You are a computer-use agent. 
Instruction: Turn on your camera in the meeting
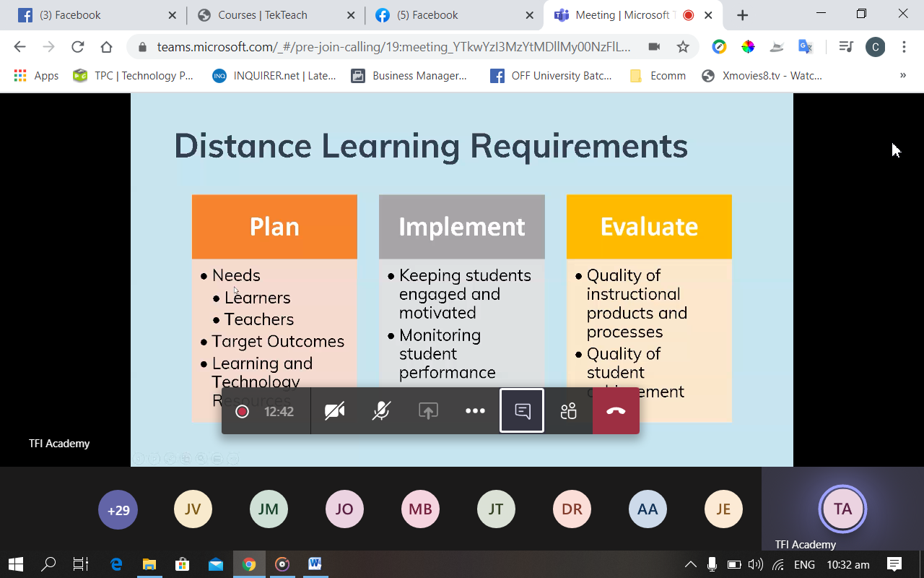pyautogui.click(x=334, y=410)
